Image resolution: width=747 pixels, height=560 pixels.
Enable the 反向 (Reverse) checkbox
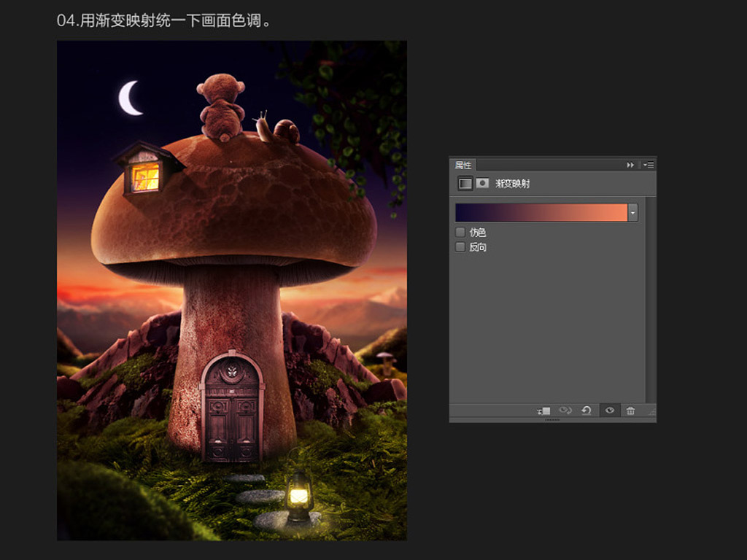460,246
